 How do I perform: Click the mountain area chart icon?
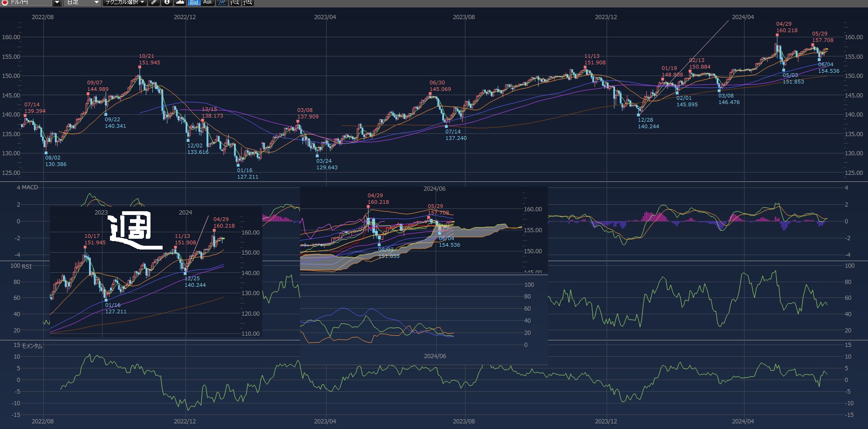[180, 2]
